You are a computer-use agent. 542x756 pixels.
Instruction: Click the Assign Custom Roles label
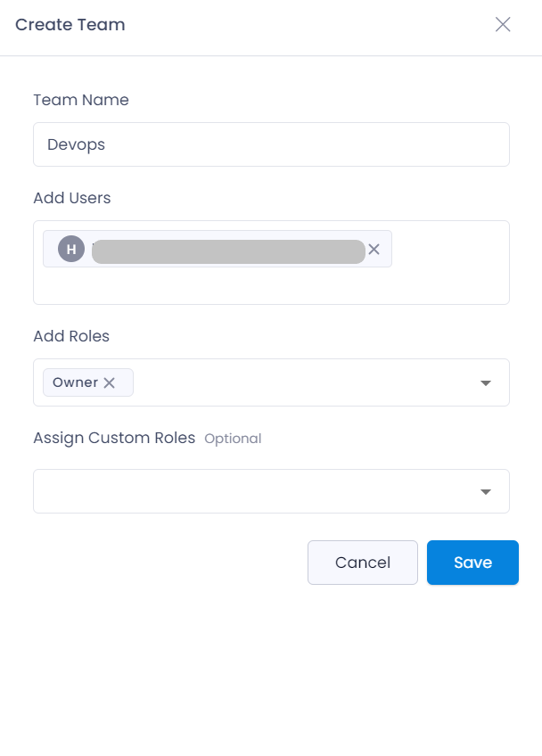(x=114, y=438)
